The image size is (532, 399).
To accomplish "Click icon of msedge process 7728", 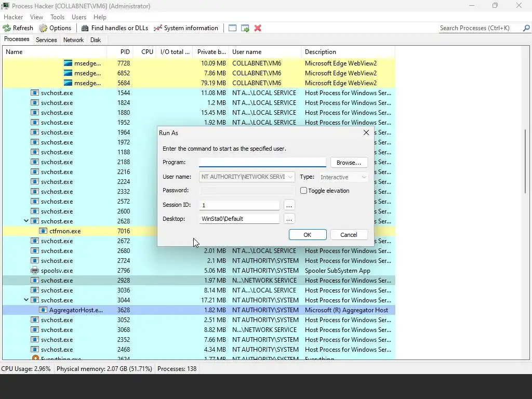I will tap(68, 63).
